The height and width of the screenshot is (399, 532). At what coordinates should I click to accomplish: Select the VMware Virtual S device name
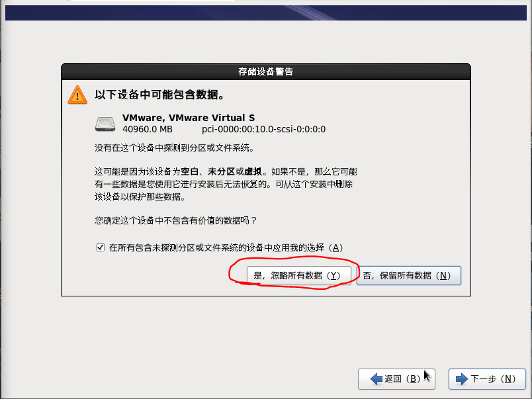189,118
